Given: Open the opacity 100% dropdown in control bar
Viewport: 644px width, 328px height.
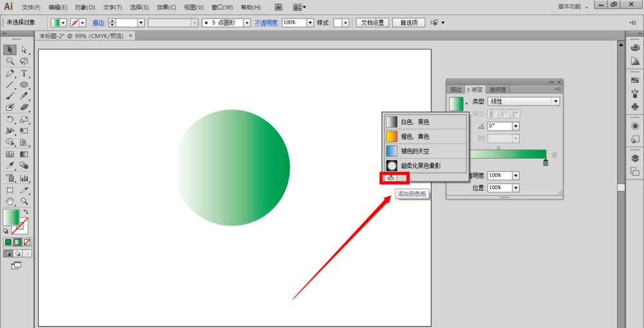Looking at the screenshot, I should (x=310, y=23).
